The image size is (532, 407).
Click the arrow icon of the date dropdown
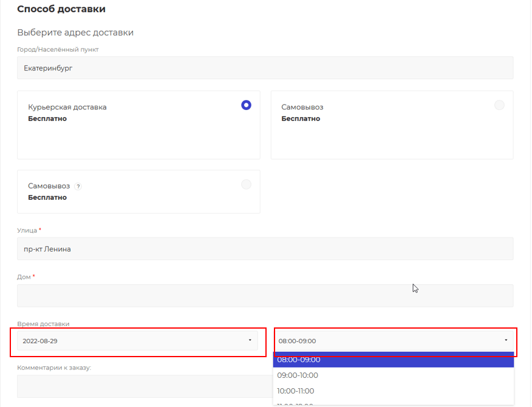coord(250,340)
